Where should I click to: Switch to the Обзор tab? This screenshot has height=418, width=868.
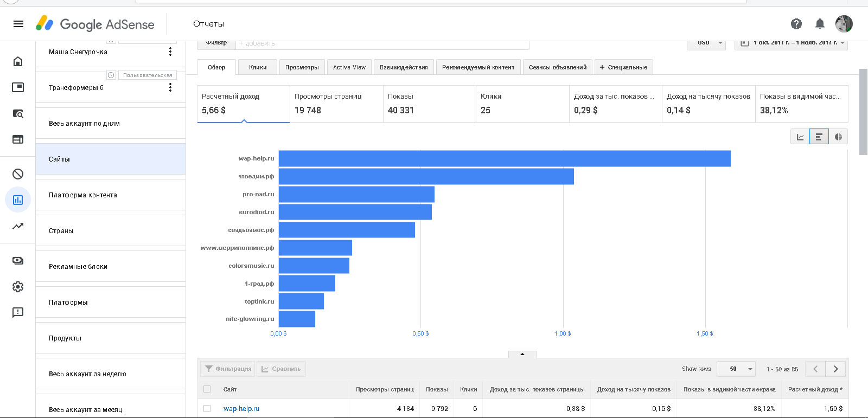(x=216, y=67)
